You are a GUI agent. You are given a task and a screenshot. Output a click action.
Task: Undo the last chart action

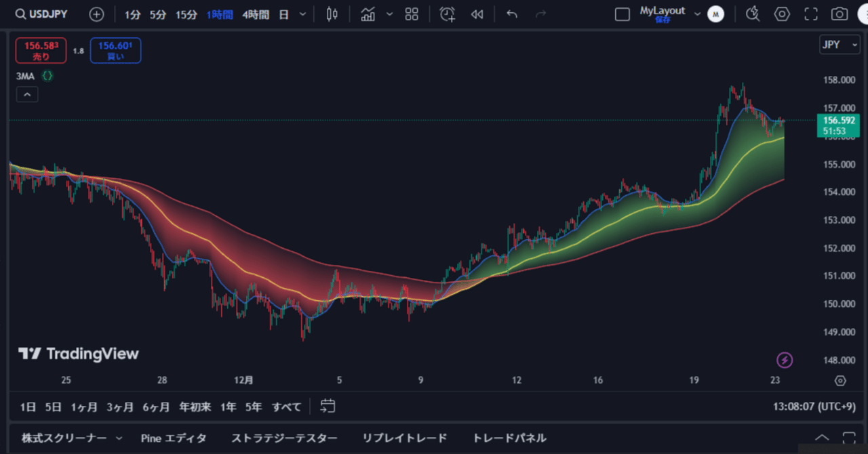pos(512,14)
